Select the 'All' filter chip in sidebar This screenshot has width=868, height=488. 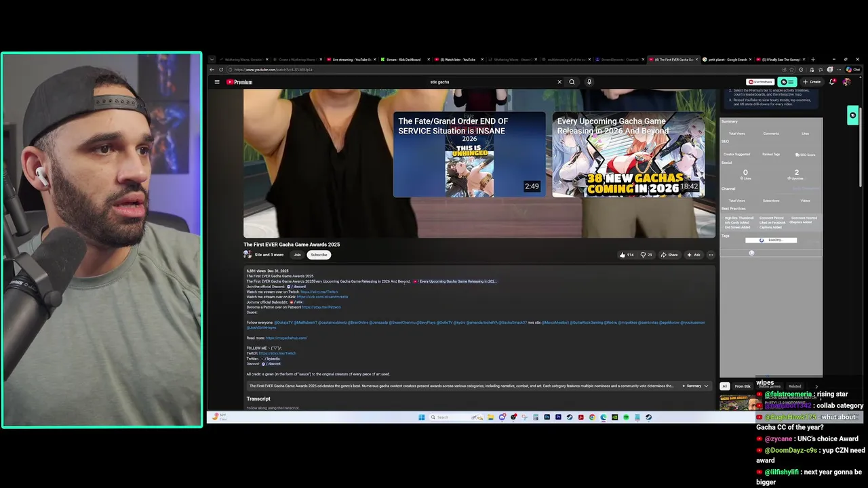pyautogui.click(x=724, y=386)
